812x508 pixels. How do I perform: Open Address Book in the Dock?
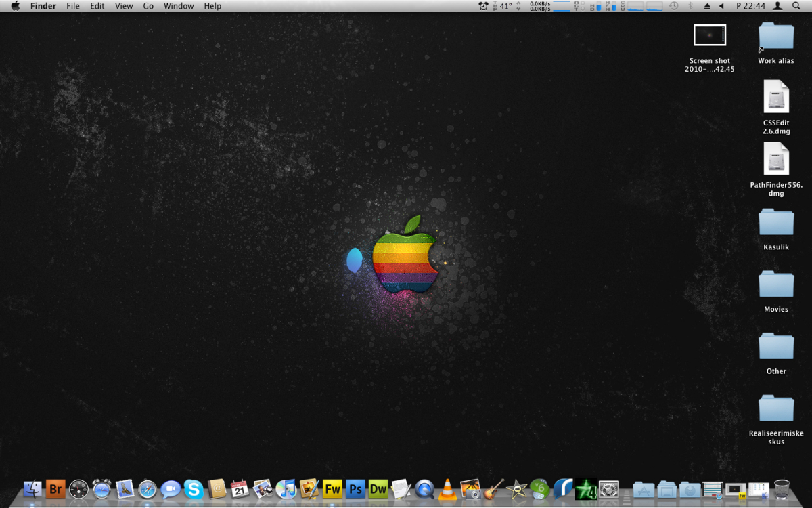tap(217, 488)
